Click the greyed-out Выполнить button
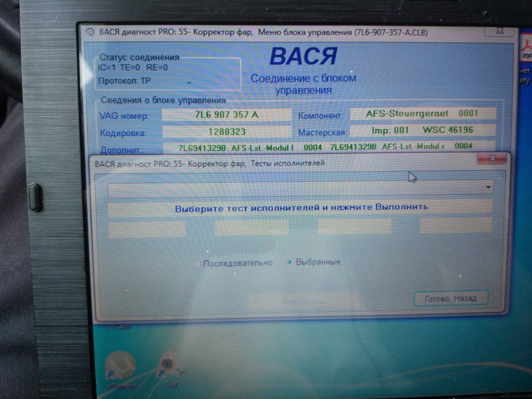Screen dimensions: 532x399 304,301
